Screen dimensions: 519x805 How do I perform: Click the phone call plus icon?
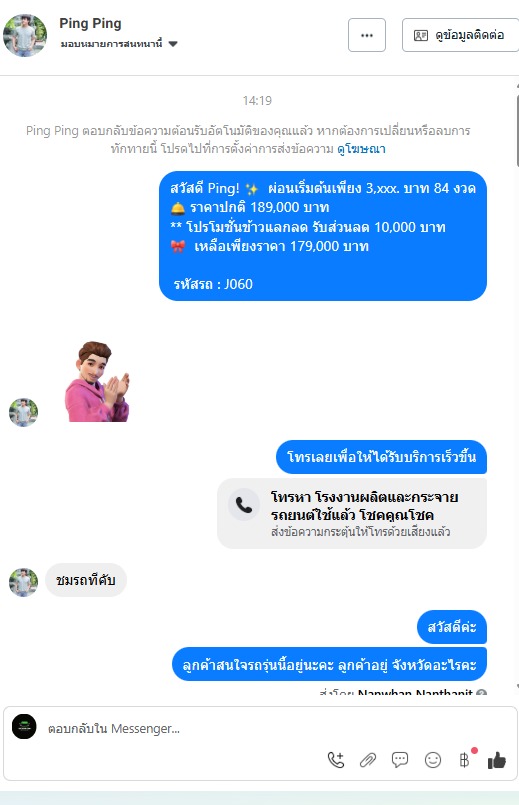[x=336, y=759]
